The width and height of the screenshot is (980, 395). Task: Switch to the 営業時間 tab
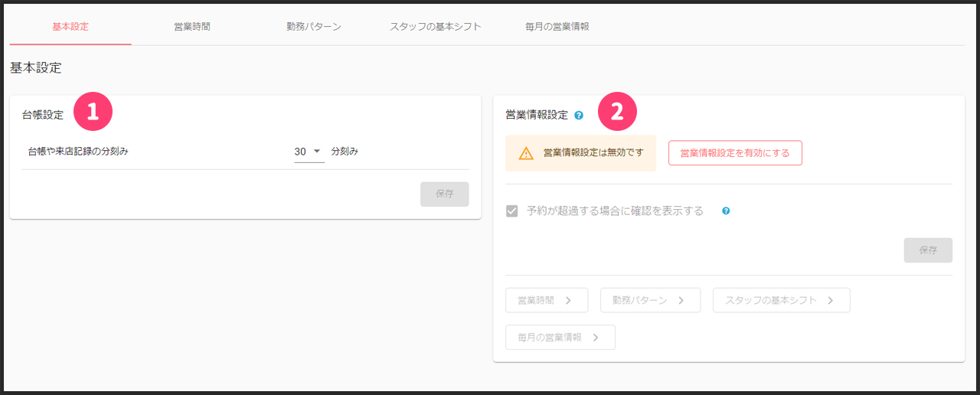coord(192,27)
